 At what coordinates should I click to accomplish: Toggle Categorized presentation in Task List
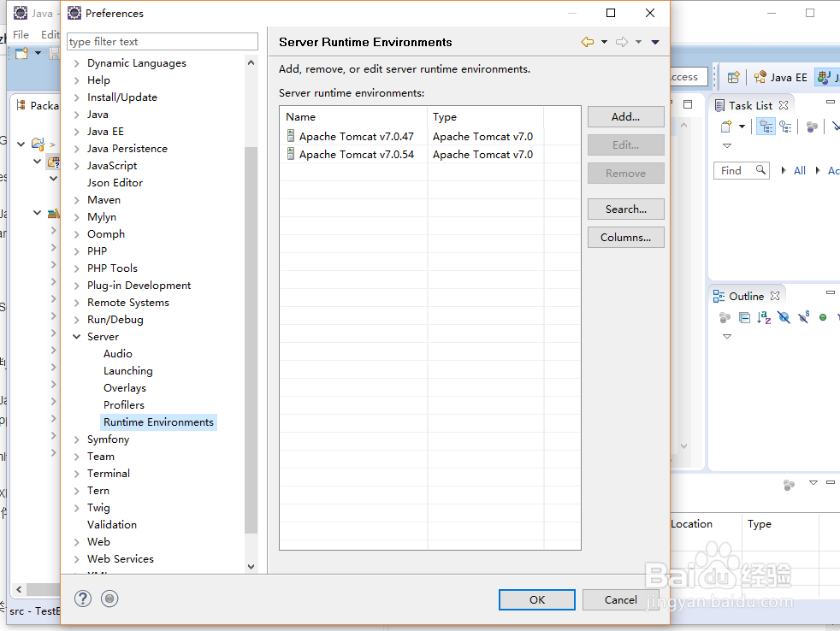(766, 127)
